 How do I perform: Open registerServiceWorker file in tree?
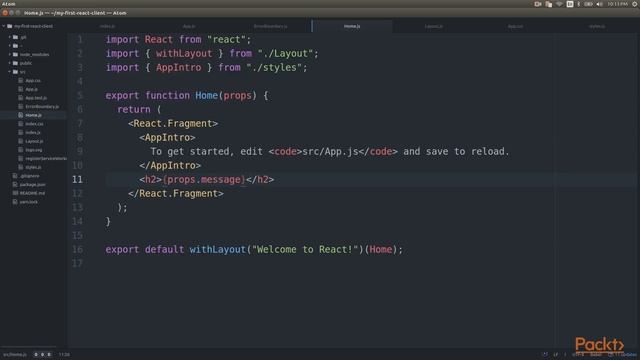click(46, 158)
